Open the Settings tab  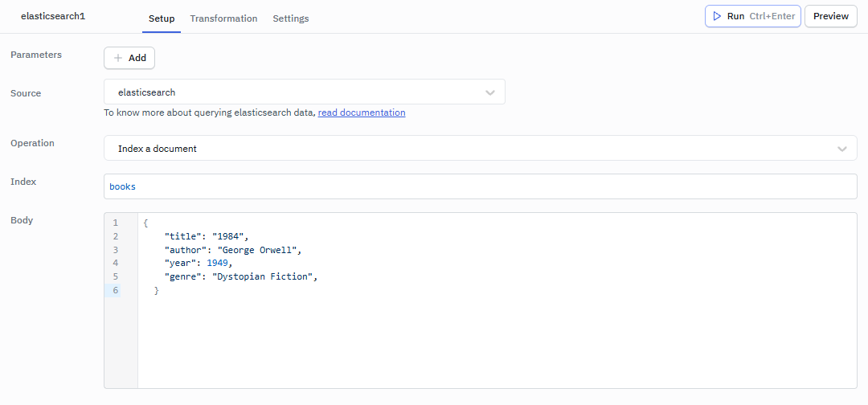(290, 18)
